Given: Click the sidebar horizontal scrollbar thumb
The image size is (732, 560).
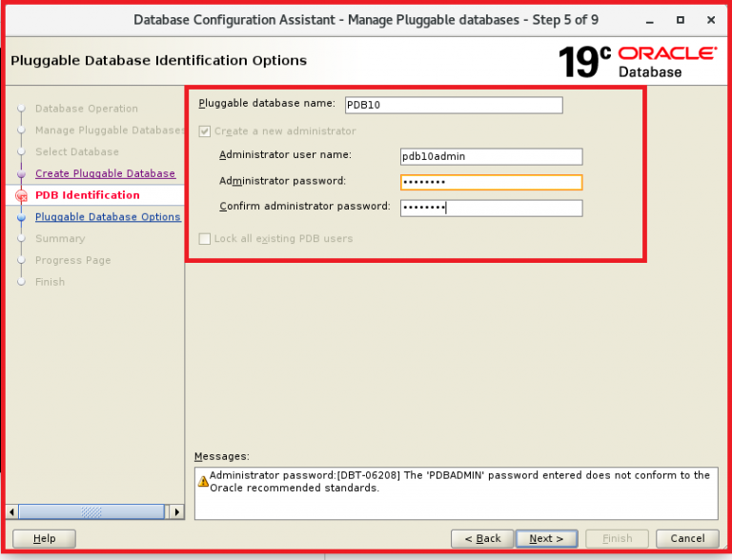Looking at the screenshot, I should point(91,512).
